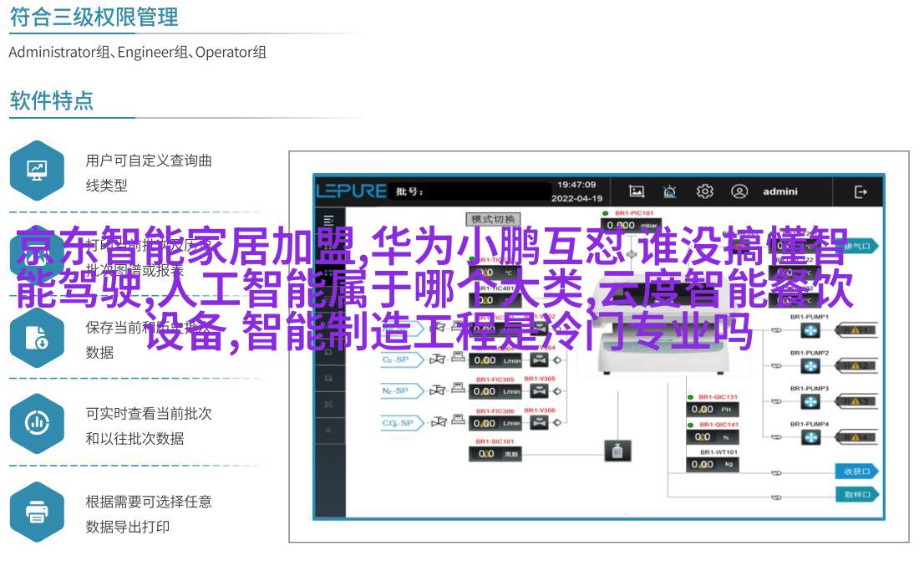The image size is (924, 566).
Task: Click the flow controller icon on the O2-SP line
Action: tap(458, 357)
